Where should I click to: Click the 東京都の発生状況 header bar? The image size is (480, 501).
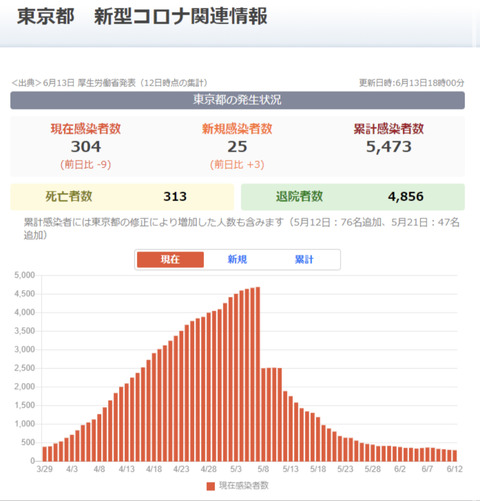click(237, 100)
